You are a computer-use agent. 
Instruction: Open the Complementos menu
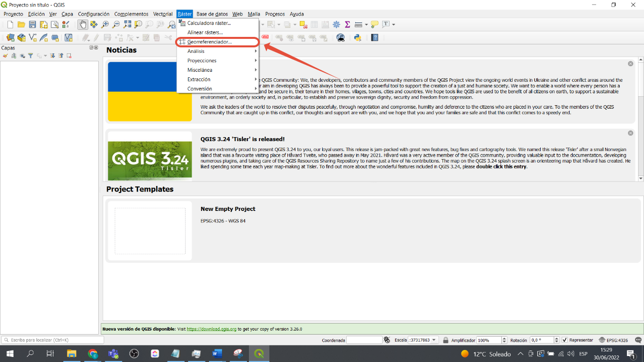click(131, 14)
